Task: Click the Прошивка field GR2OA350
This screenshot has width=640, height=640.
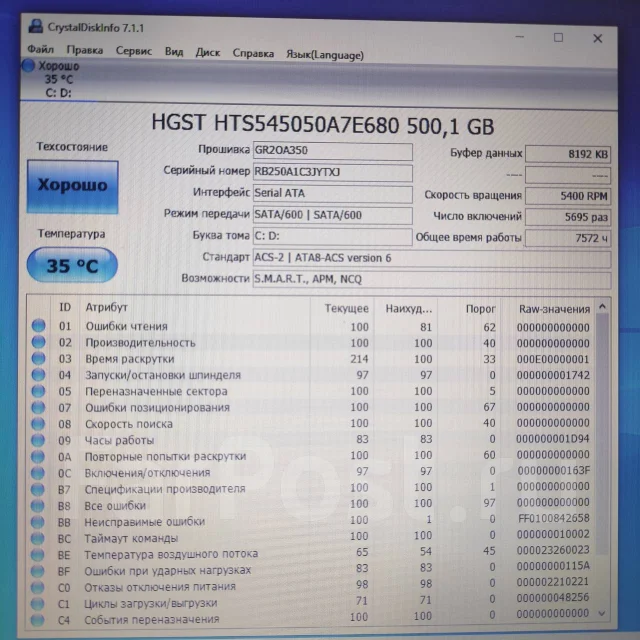Action: point(332,151)
